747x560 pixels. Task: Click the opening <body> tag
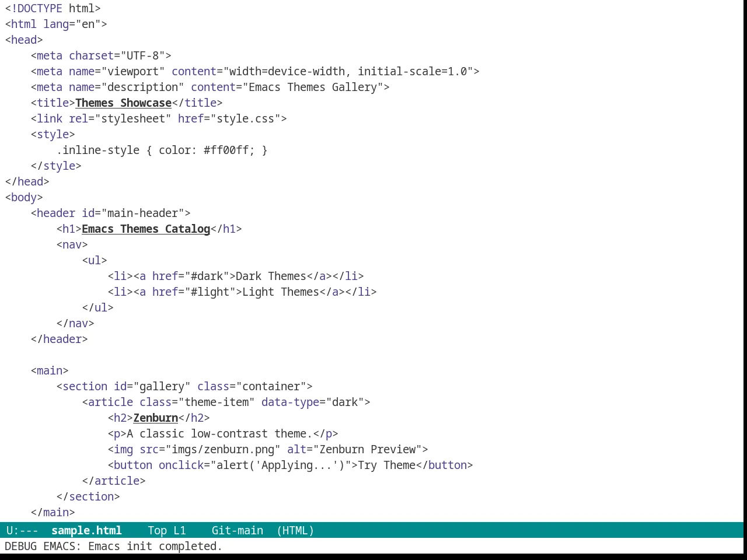pos(24,197)
